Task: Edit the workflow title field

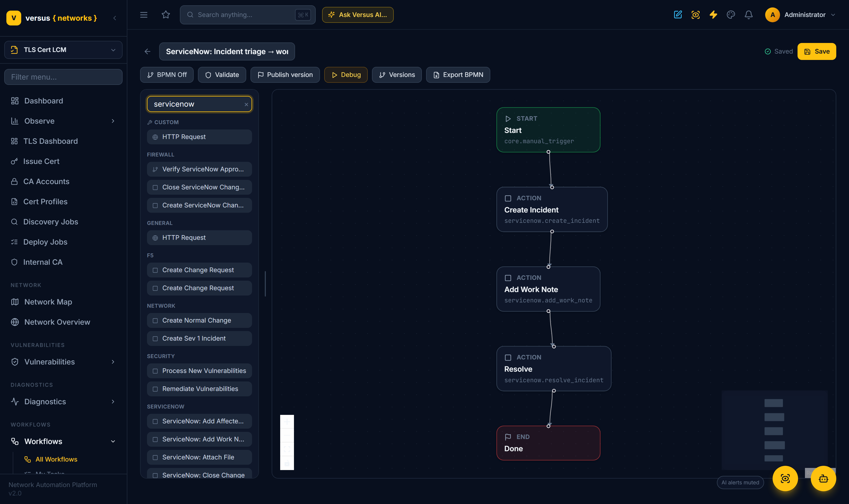Action: 227,51
